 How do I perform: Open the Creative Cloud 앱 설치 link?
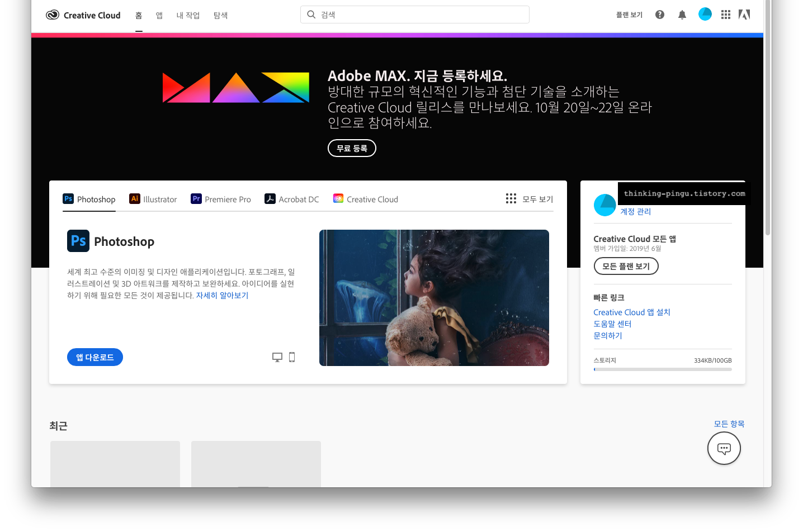coord(632,312)
